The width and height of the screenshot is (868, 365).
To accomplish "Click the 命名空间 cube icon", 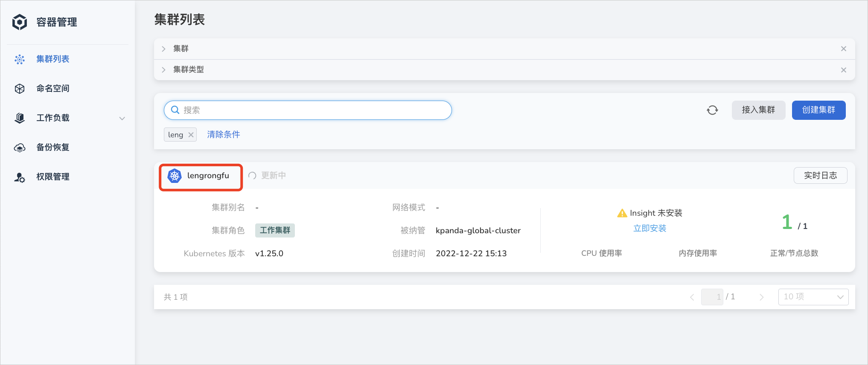I will (x=20, y=89).
